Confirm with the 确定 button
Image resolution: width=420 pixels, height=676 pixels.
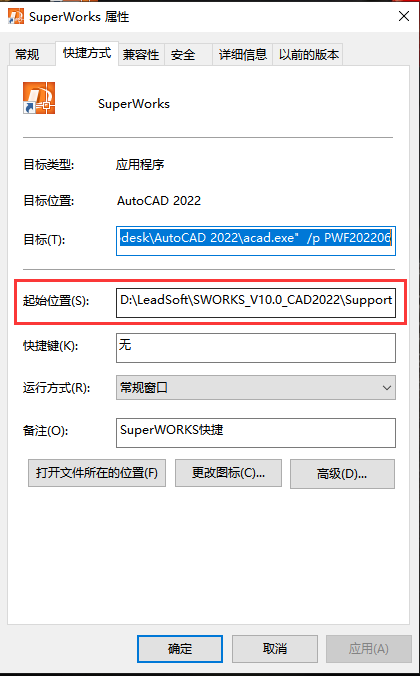[180, 649]
